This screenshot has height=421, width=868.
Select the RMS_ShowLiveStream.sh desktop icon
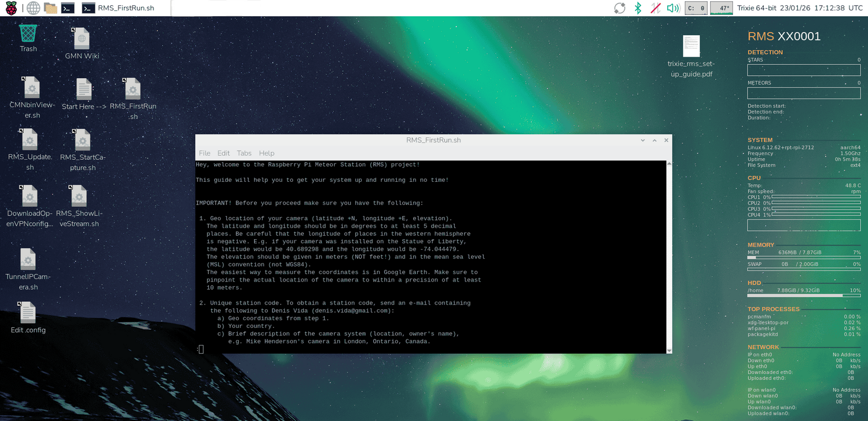(79, 206)
